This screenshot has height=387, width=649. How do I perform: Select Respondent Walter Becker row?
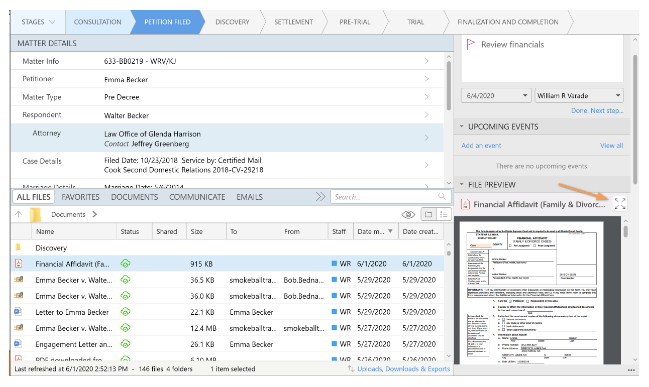click(227, 115)
